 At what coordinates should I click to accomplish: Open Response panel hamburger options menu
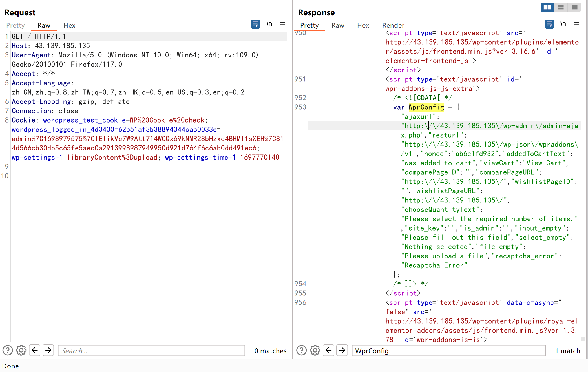[x=576, y=24]
